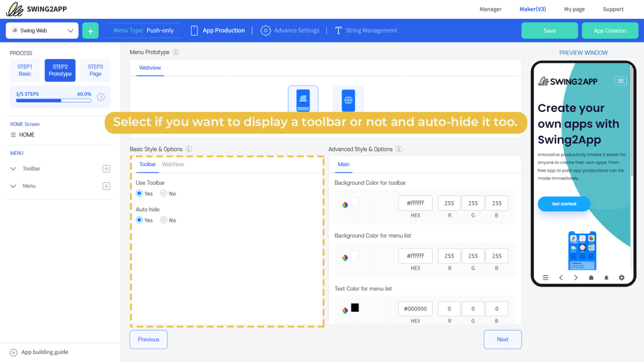Select Yes for Auto hide

pyautogui.click(x=139, y=220)
